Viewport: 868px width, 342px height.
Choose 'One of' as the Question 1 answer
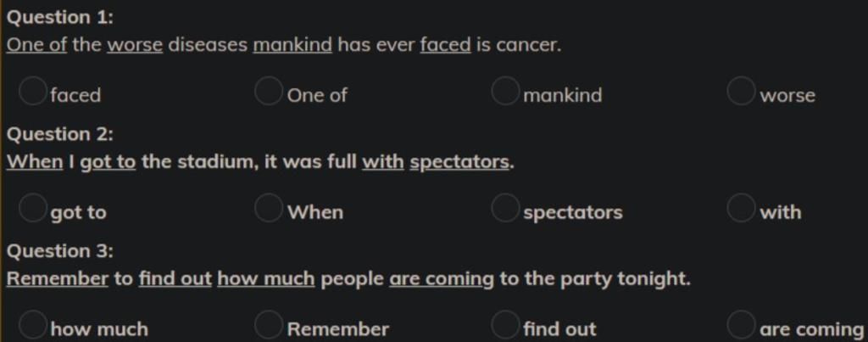pos(269,91)
